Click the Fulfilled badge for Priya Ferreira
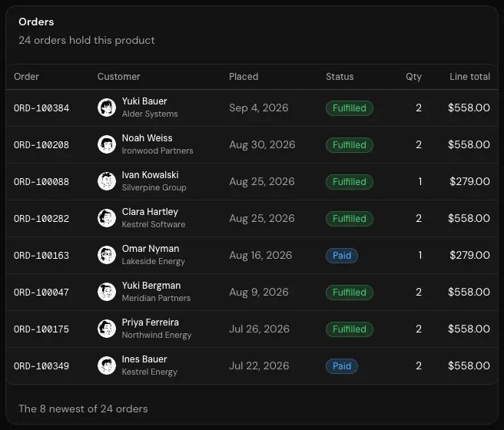504x430 pixels. click(x=350, y=329)
